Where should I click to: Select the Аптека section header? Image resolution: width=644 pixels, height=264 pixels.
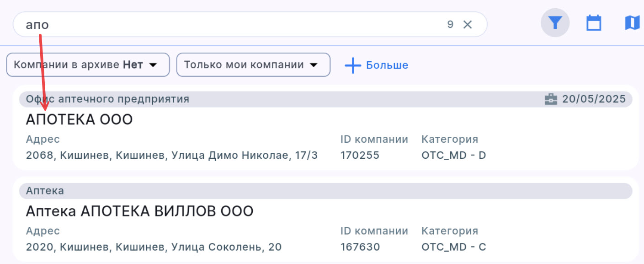point(44,190)
